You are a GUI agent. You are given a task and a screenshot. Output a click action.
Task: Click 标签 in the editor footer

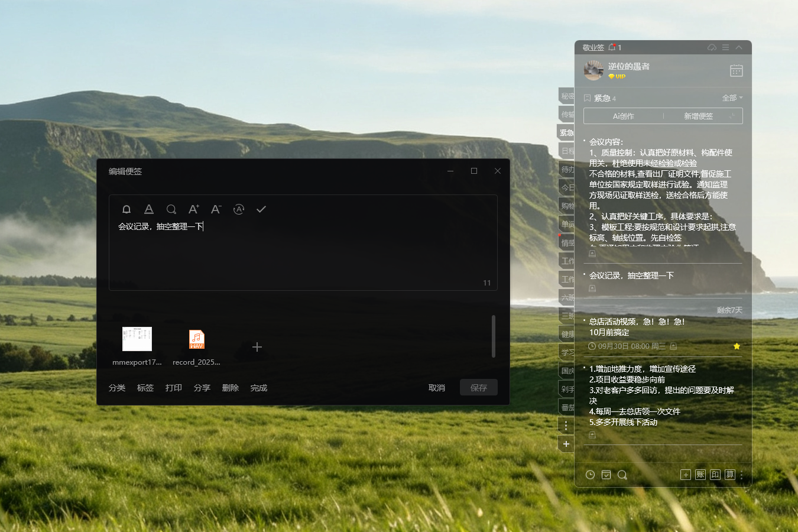pyautogui.click(x=145, y=388)
